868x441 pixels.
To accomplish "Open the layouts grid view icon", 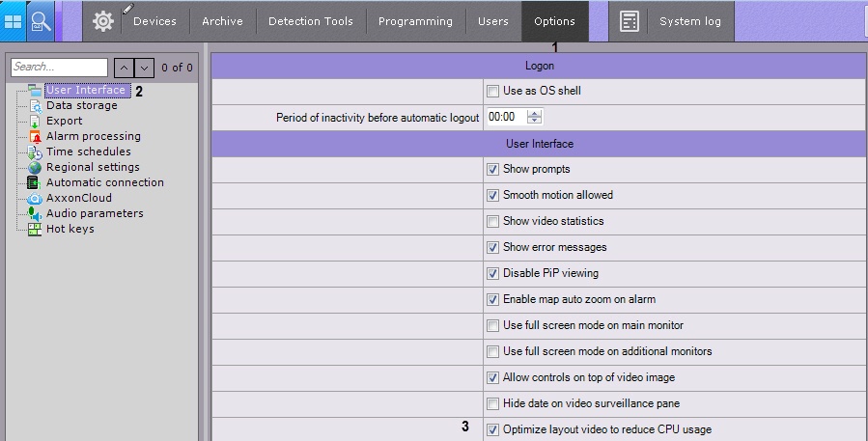I will 13,20.
